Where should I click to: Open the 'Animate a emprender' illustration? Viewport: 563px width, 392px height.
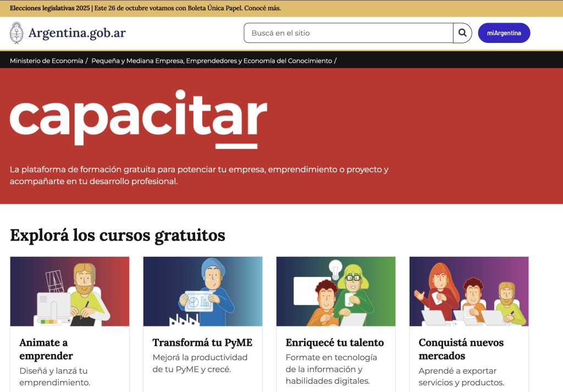tap(70, 291)
